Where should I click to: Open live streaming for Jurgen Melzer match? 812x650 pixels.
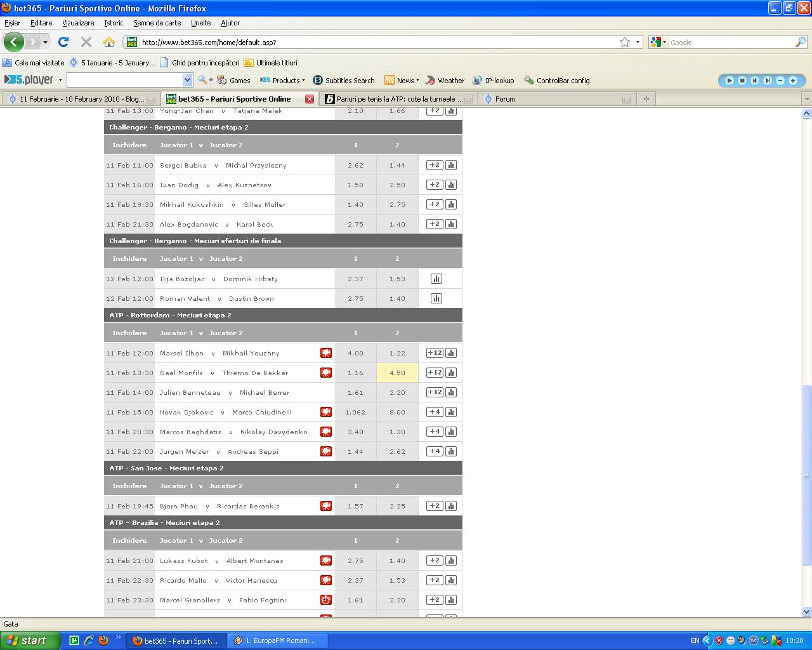326,451
